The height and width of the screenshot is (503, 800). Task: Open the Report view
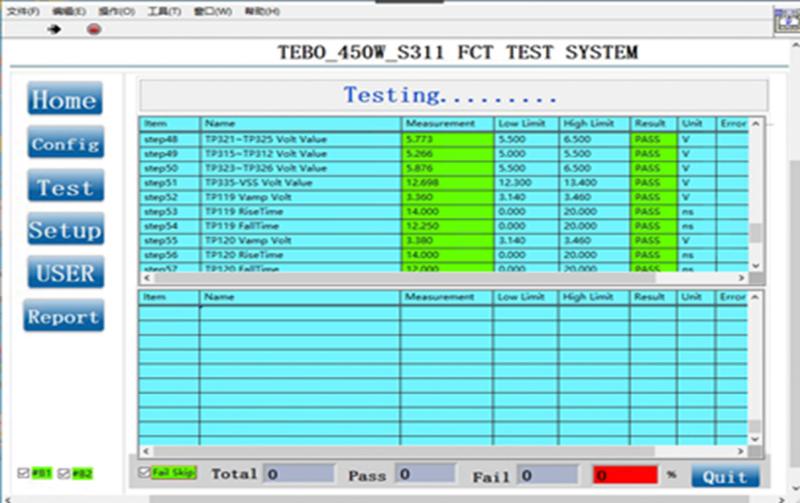pyautogui.click(x=64, y=317)
